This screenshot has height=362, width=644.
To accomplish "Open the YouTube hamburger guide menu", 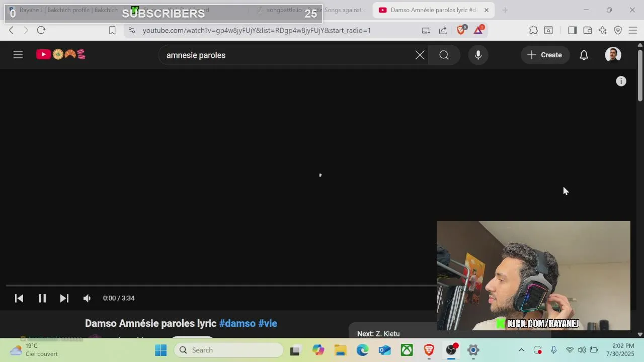I will [18, 55].
